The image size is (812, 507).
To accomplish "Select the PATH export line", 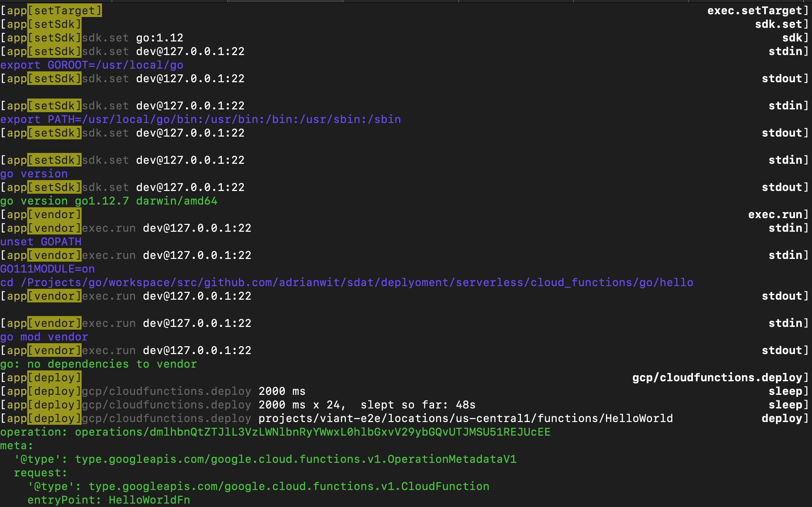I will 201,119.
